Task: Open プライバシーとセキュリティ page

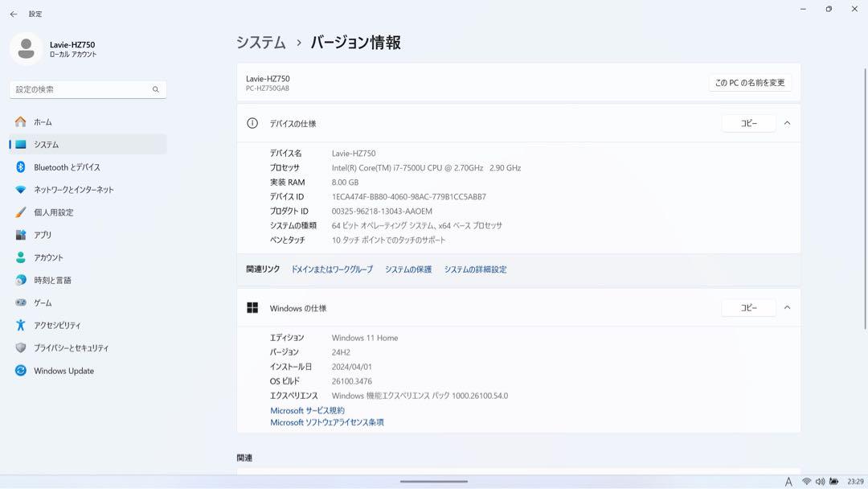Action: pyautogui.click(x=88, y=347)
